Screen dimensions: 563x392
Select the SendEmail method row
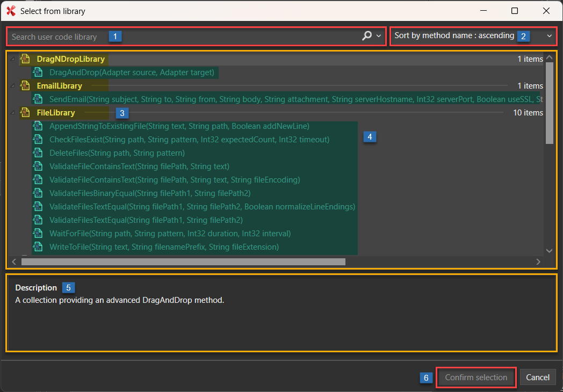[x=287, y=99]
